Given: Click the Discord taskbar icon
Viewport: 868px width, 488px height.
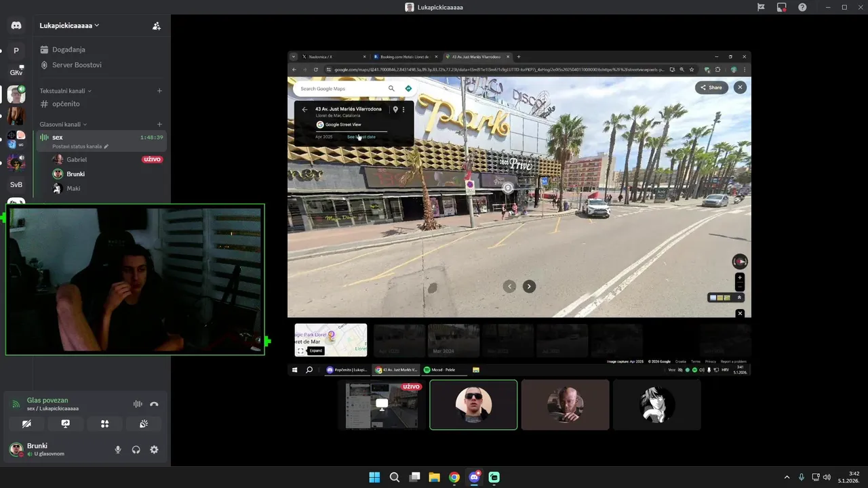Looking at the screenshot, I should click(474, 477).
